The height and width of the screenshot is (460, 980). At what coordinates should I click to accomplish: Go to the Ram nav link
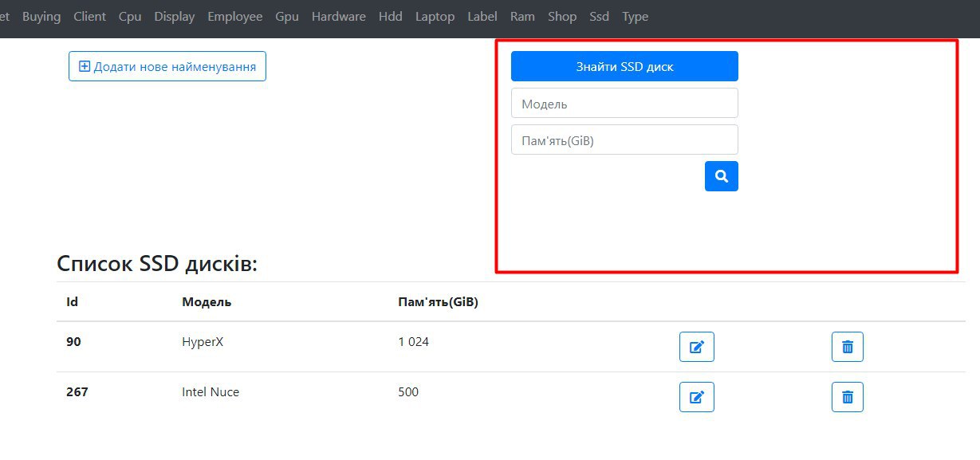(522, 17)
